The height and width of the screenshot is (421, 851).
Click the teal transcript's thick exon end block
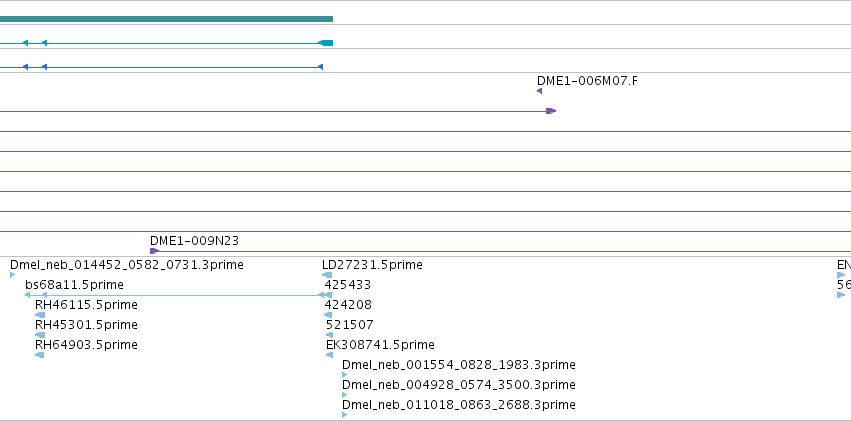pyautogui.click(x=326, y=43)
